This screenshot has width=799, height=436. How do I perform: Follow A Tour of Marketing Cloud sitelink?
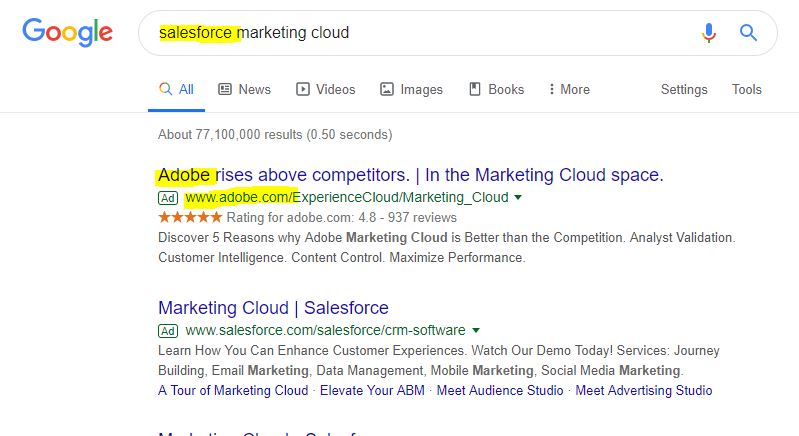point(233,390)
